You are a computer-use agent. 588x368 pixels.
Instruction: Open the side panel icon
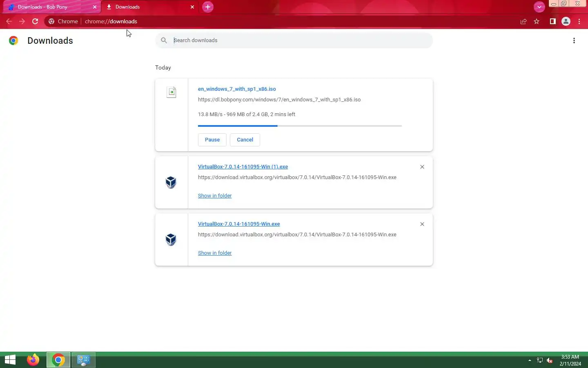[552, 21]
